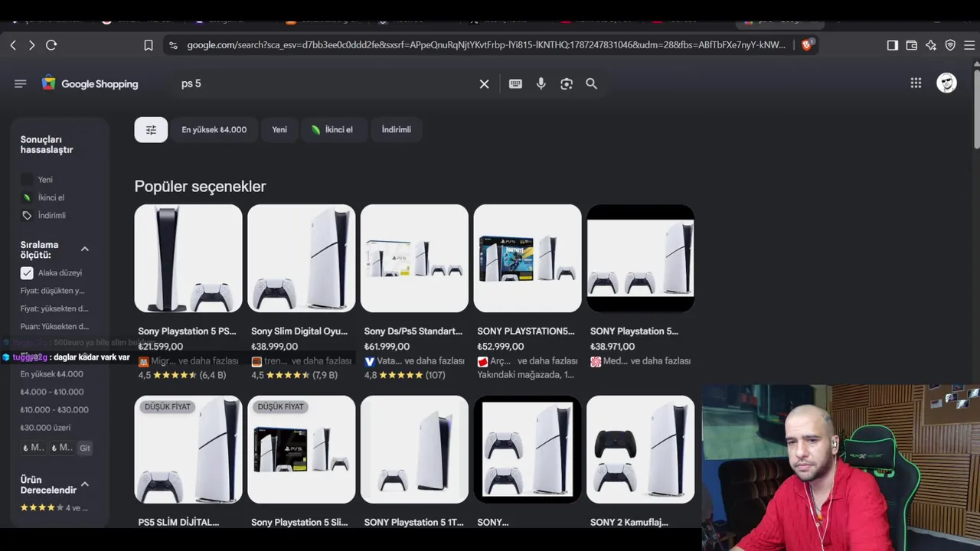Open the 'Sony Slim Digital Oyu...' product image

click(302, 258)
